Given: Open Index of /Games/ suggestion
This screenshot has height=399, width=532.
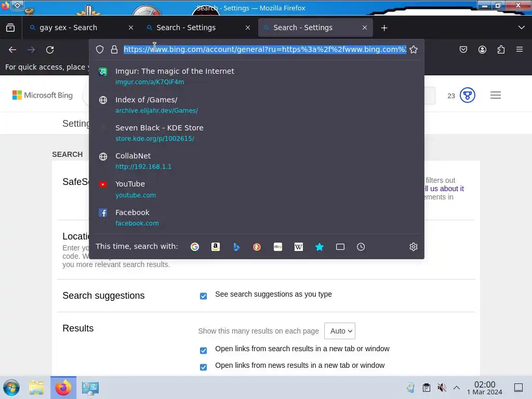Looking at the screenshot, I should [257, 105].
